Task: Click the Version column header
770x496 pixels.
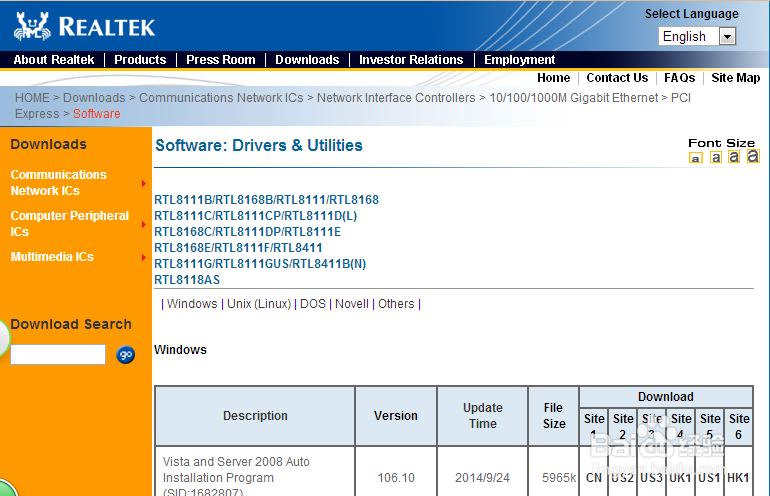Action: tap(396, 416)
